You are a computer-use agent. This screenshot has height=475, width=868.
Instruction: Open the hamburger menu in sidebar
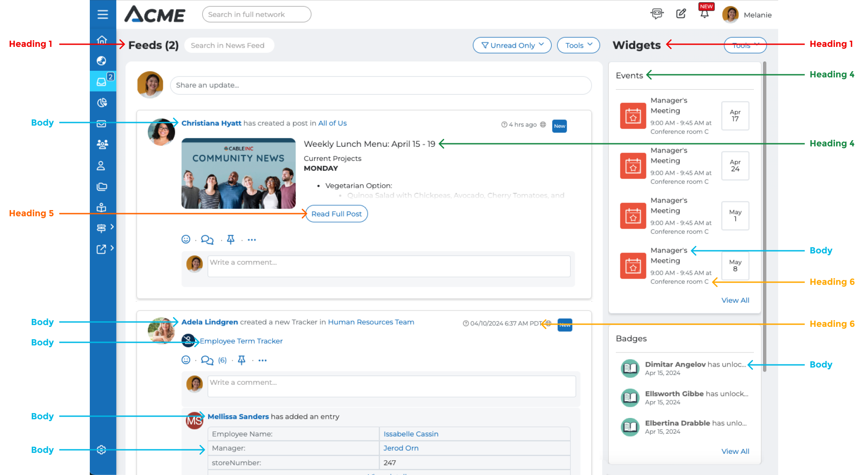103,15
